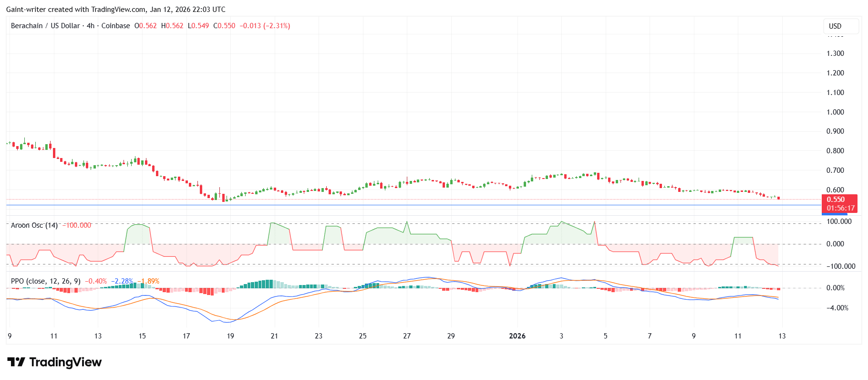Click the high value H0.562
This screenshot has height=380, width=868.
tap(172, 26)
